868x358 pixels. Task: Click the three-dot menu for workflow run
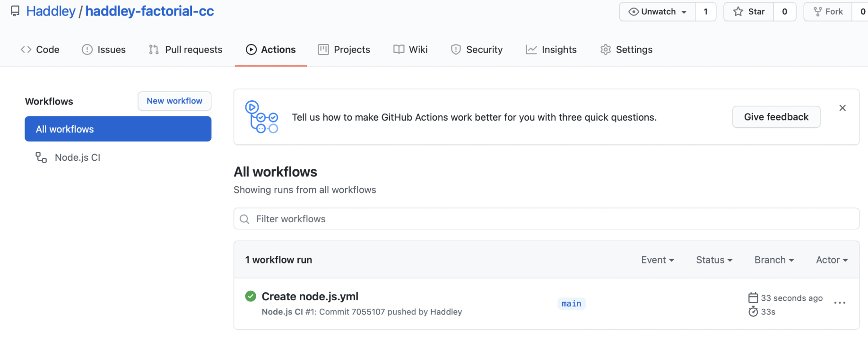click(x=840, y=303)
